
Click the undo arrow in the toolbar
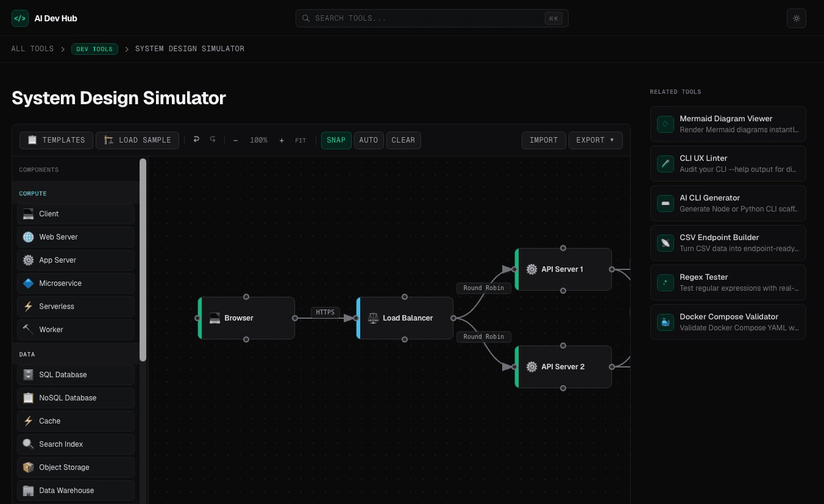(196, 140)
